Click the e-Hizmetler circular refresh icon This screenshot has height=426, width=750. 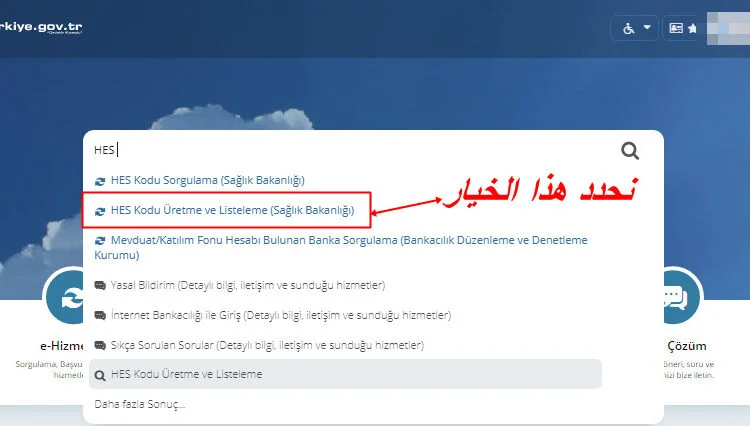(x=65, y=297)
